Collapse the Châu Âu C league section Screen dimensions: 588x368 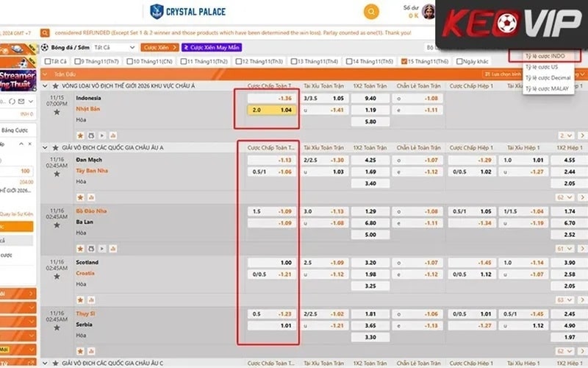[x=45, y=363]
